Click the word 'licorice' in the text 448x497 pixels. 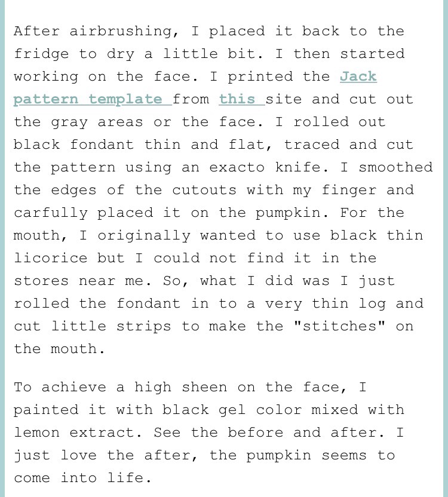pyautogui.click(x=51, y=258)
